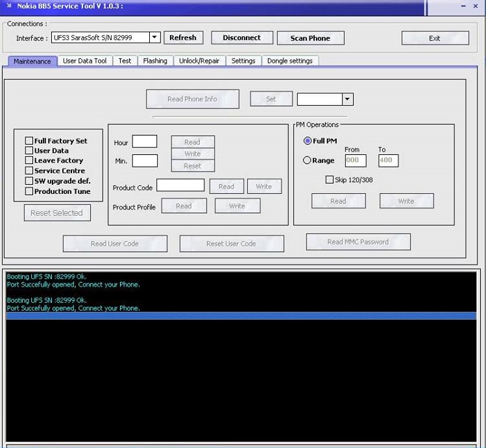Click the timer Read button
Viewport: 486px width, 448px height.
coord(193,142)
